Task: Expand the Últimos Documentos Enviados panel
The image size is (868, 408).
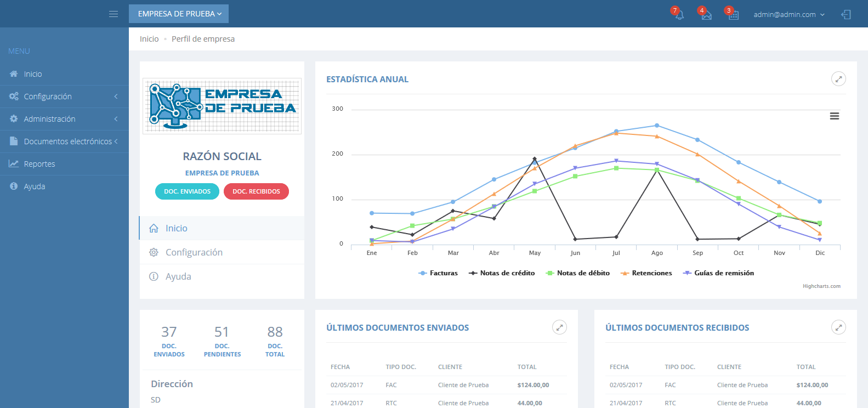Action: pos(559,327)
